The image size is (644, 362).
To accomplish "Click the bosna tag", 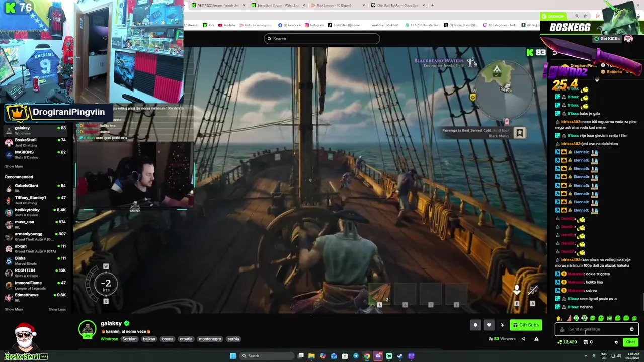I will coord(168,339).
